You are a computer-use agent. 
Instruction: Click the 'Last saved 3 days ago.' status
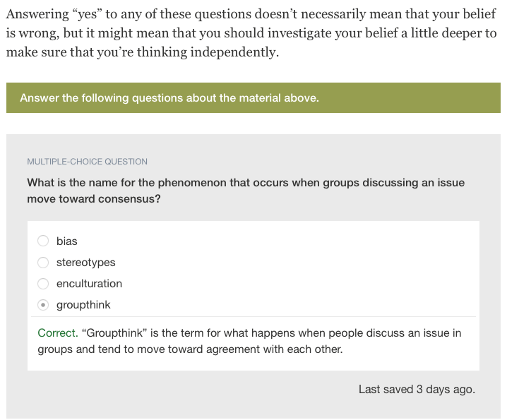(x=417, y=389)
